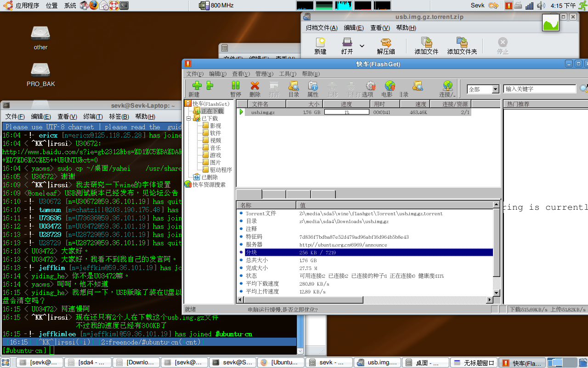Image resolution: width=588 pixels, height=368 pixels.
Task: Click the 新建 icon in the archive manager window
Action: (x=320, y=42)
